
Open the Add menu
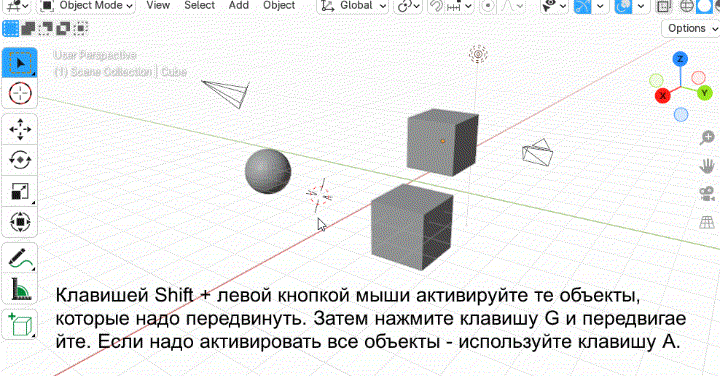click(x=239, y=6)
